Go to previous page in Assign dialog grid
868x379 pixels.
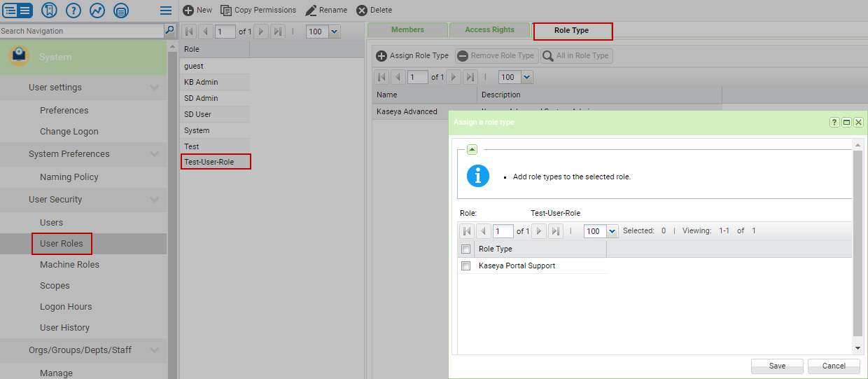(484, 231)
